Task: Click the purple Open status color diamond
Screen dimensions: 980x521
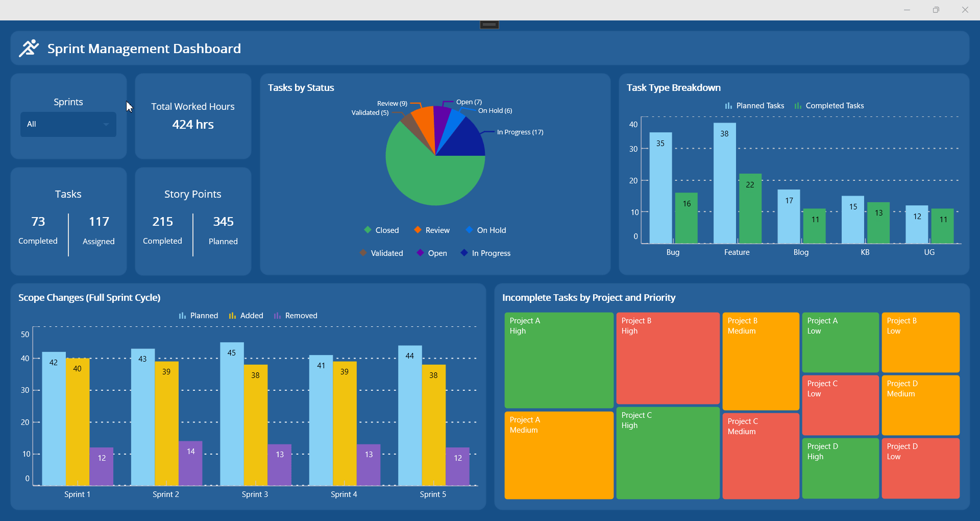Action: pyautogui.click(x=420, y=253)
